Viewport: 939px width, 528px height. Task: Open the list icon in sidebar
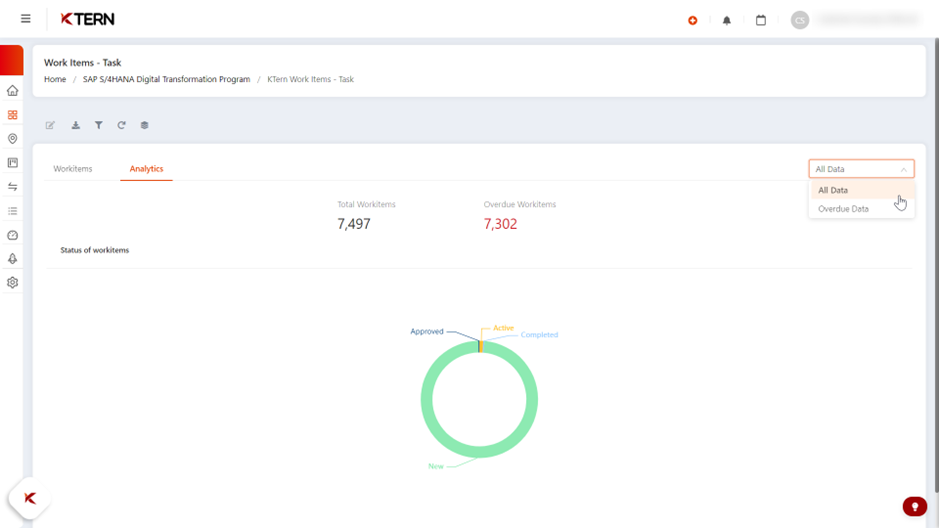13,211
